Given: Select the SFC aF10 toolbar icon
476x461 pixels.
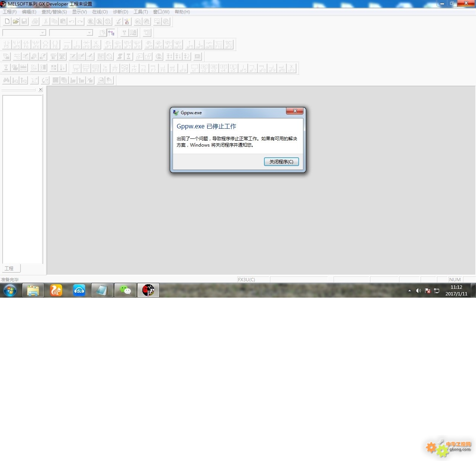Looking at the screenshot, I should pos(282,68).
